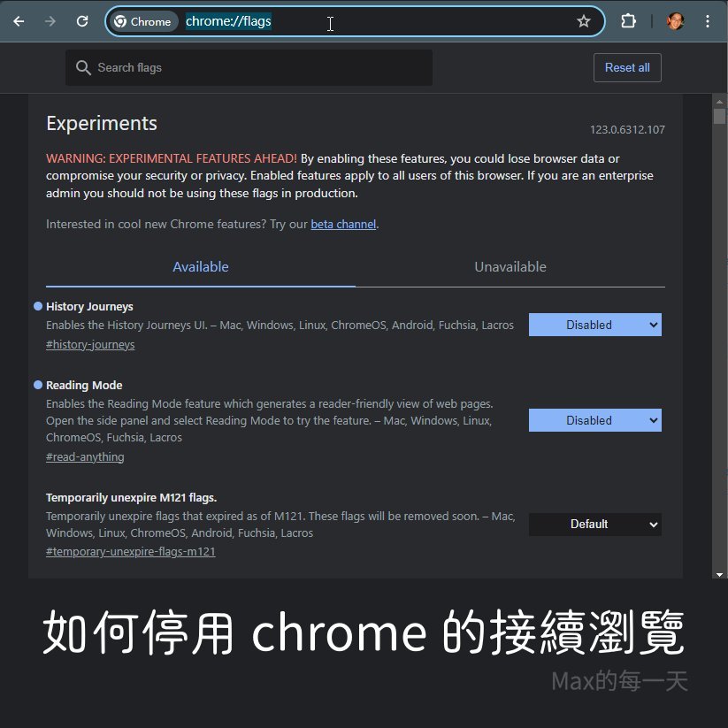Open Chrome's three-dot menu
Screen dimensions: 728x728
709,21
